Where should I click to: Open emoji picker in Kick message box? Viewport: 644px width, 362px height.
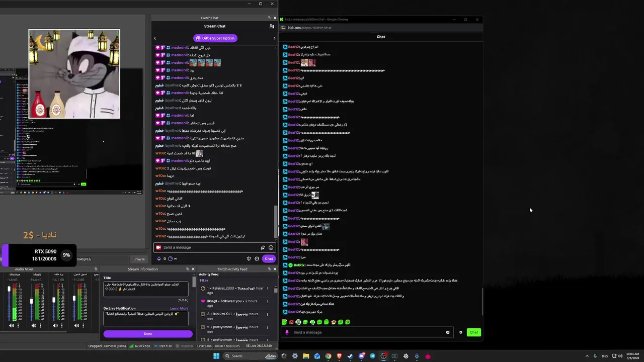447,332
